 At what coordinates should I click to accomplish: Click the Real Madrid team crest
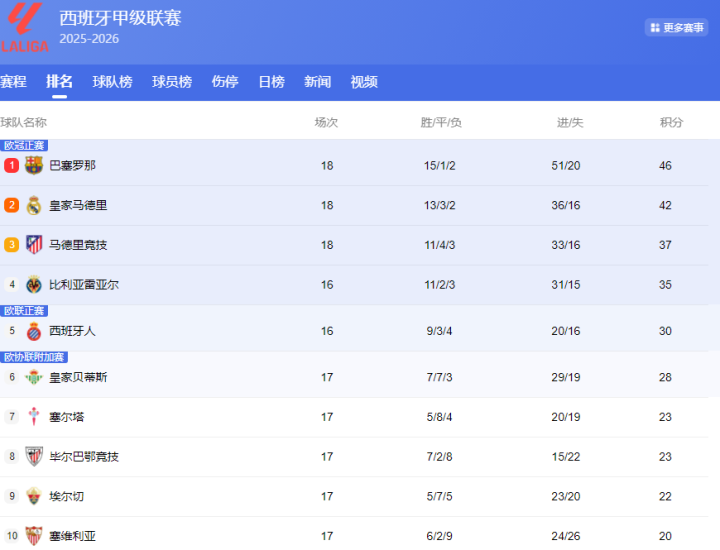pos(34,205)
